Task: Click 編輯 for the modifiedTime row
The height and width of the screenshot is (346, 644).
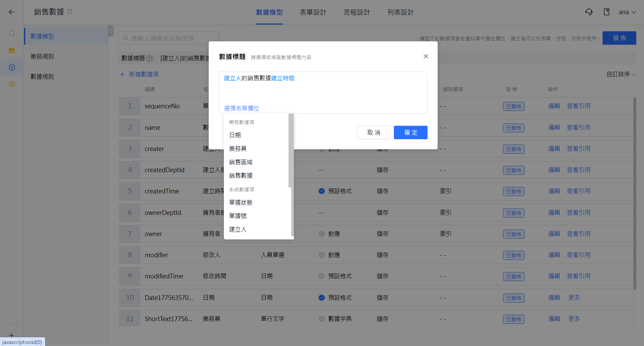Action: [554, 276]
